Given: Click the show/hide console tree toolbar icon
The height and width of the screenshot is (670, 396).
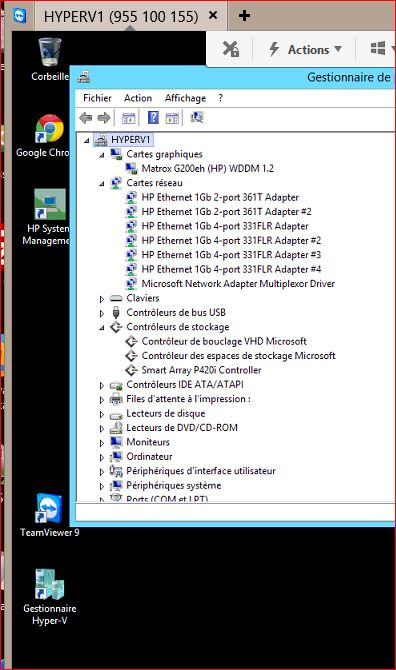Looking at the screenshot, I should (x=129, y=118).
